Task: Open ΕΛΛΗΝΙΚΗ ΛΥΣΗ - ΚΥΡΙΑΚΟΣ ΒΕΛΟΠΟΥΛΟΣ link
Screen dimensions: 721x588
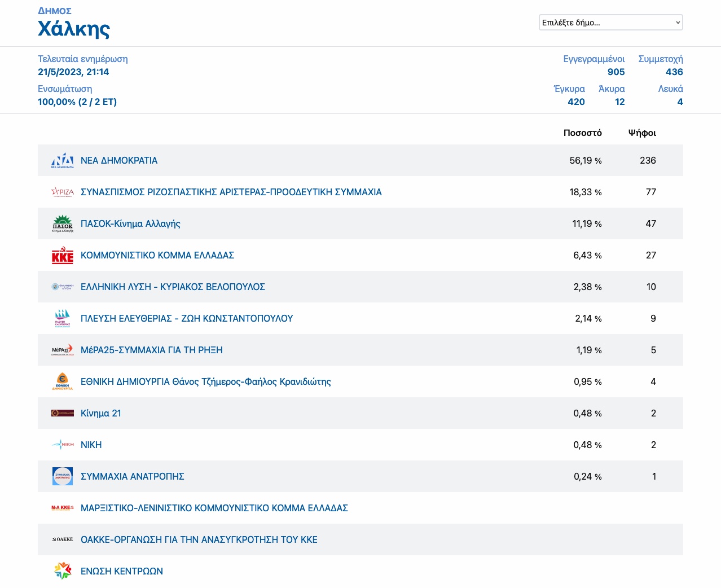Action: pyautogui.click(x=173, y=287)
